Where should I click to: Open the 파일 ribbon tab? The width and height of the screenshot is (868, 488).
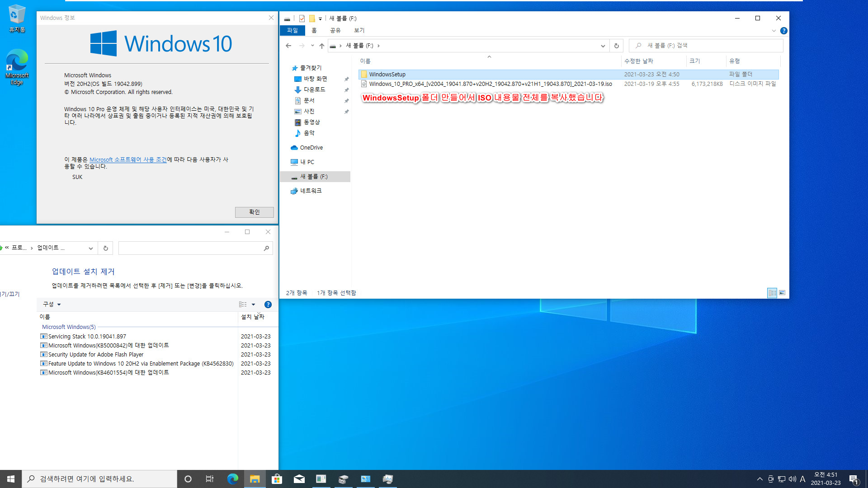pyautogui.click(x=292, y=30)
